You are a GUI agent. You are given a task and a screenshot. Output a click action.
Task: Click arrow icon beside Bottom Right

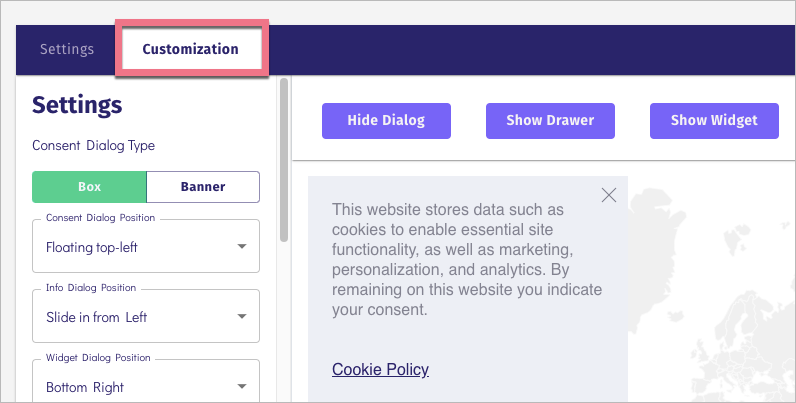tap(242, 386)
